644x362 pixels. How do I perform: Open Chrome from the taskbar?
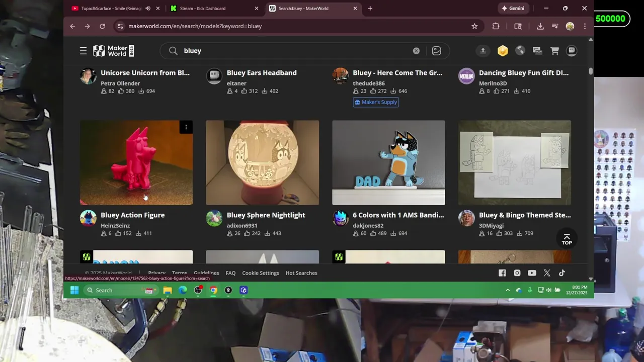[213, 290]
